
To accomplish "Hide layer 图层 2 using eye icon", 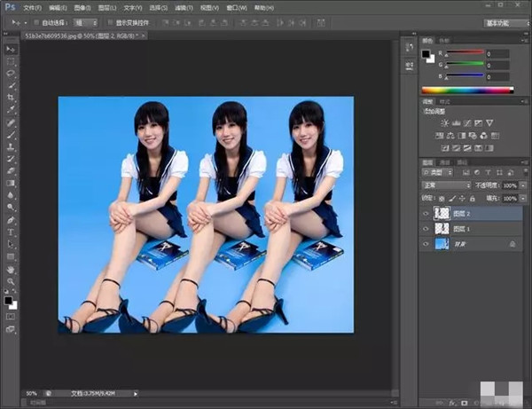I will tap(426, 213).
